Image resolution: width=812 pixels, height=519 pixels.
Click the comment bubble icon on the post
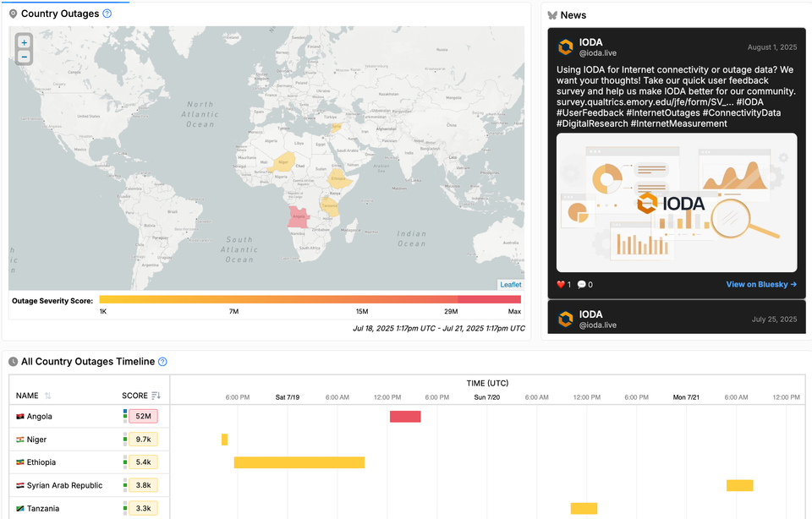coord(581,285)
